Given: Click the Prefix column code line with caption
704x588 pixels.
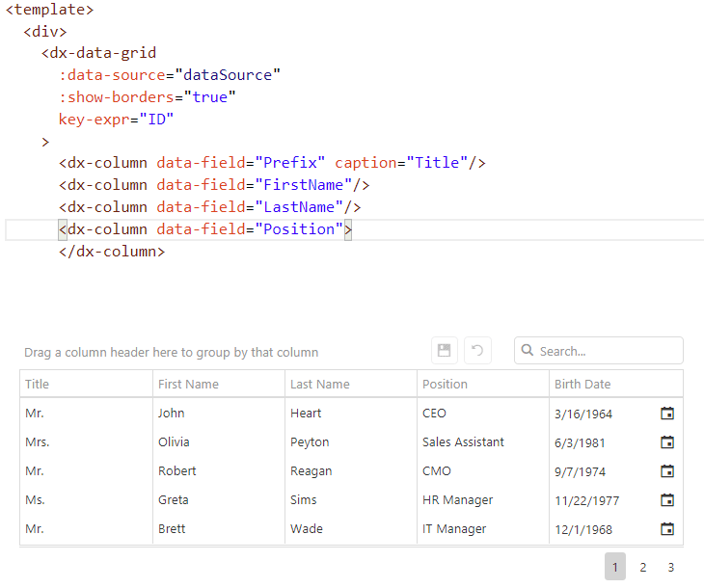Looking at the screenshot, I should point(272,163).
